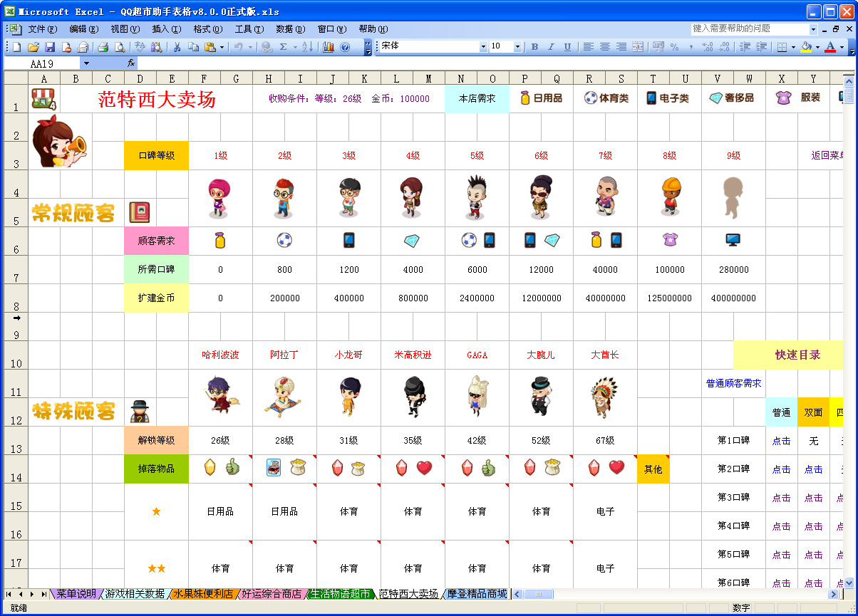The image size is (858, 616).
Task: Cut selection using scissors icon
Action: (177, 47)
